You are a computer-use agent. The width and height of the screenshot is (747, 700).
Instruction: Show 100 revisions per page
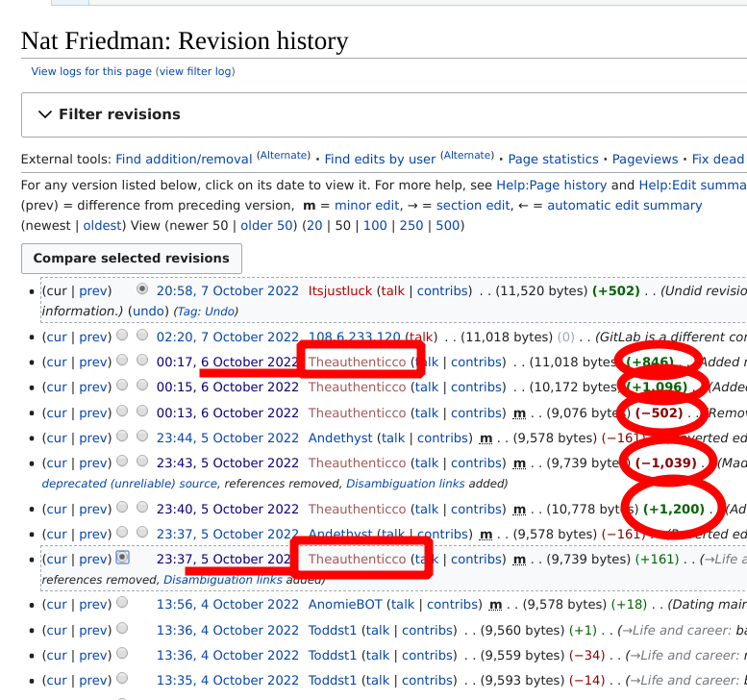375,225
